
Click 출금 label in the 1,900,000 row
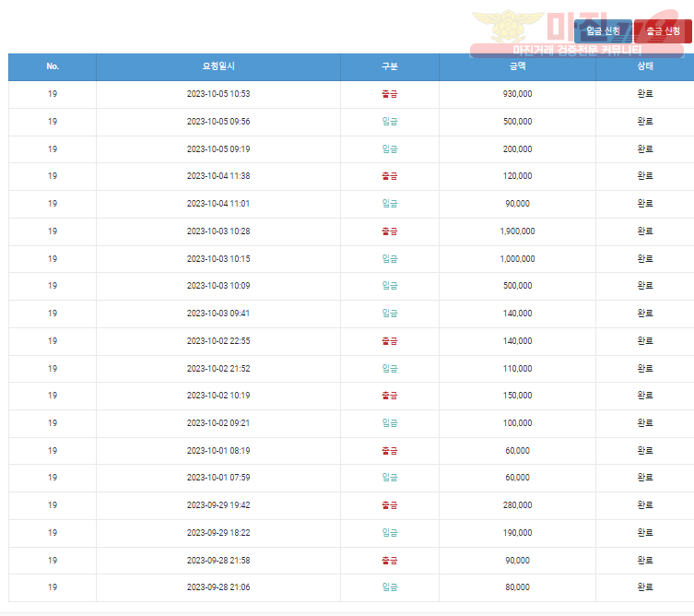coord(390,231)
